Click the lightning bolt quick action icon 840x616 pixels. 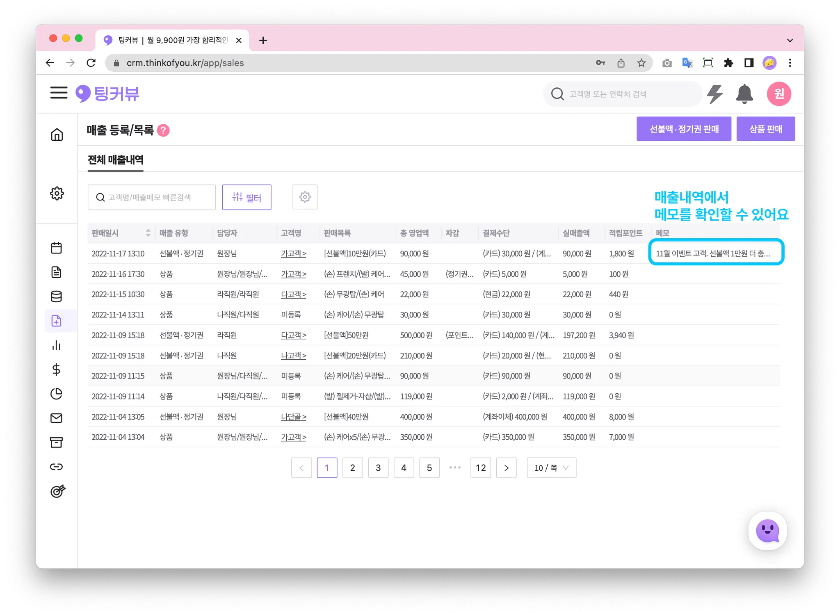point(715,94)
